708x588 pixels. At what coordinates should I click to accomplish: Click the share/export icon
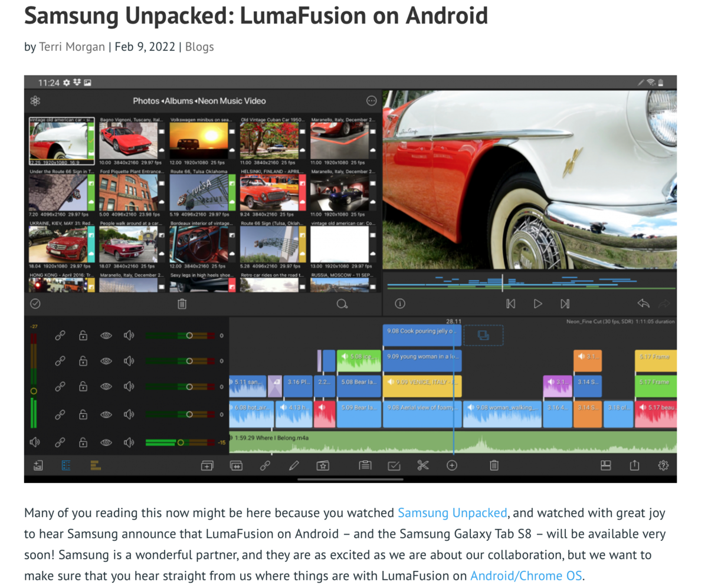pyautogui.click(x=634, y=465)
